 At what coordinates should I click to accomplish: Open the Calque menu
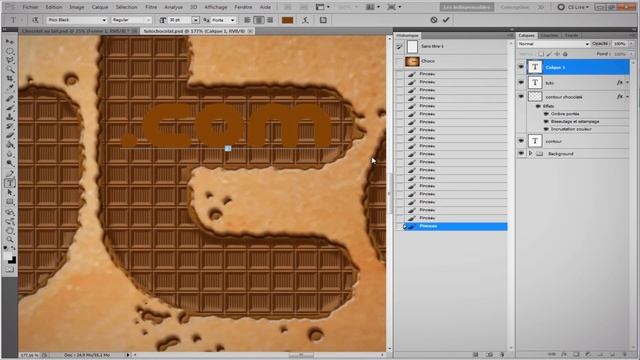coord(100,7)
